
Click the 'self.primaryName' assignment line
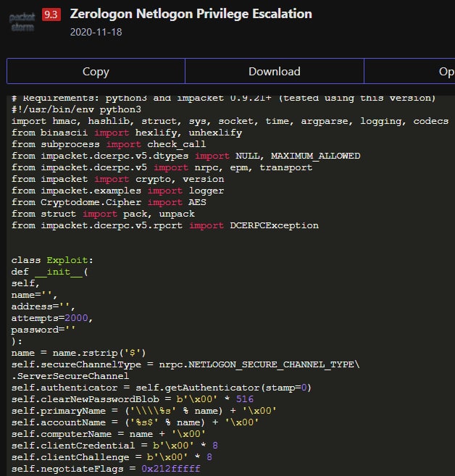pyautogui.click(x=144, y=411)
